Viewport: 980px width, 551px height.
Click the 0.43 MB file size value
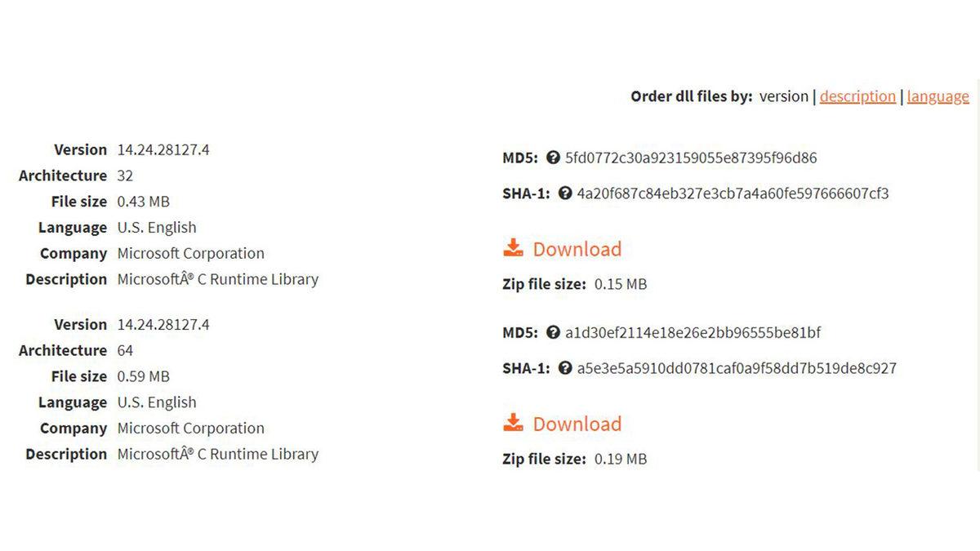click(144, 202)
